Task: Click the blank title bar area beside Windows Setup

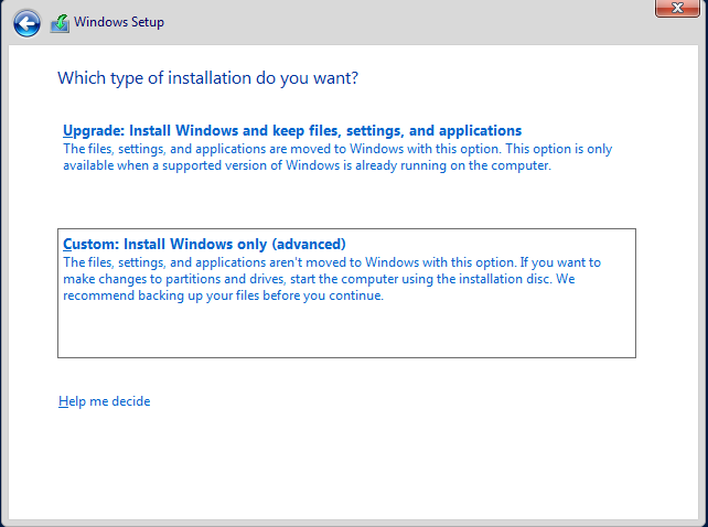Action: pyautogui.click(x=406, y=23)
